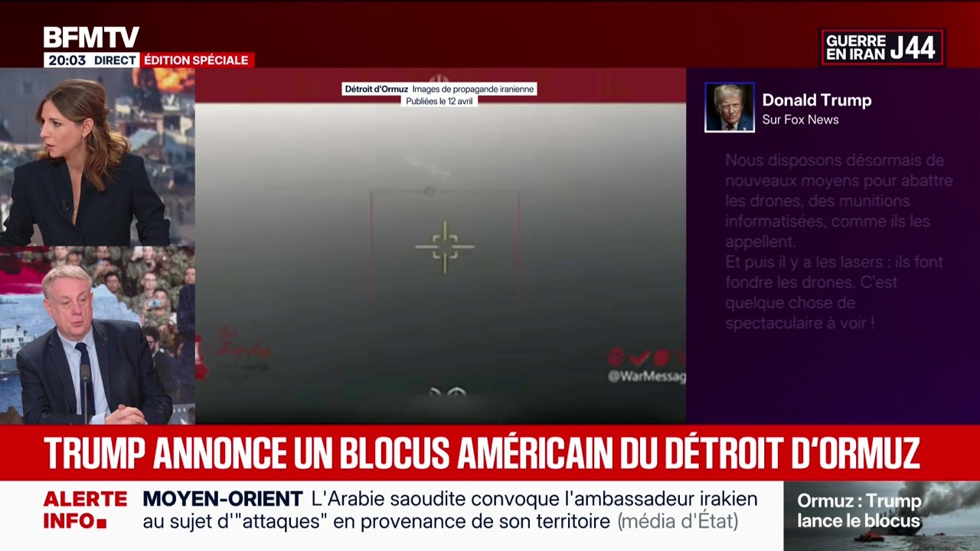The height and width of the screenshot is (551, 980).
Task: Click the MOYEN-ORIENT ticker label
Action: click(223, 499)
